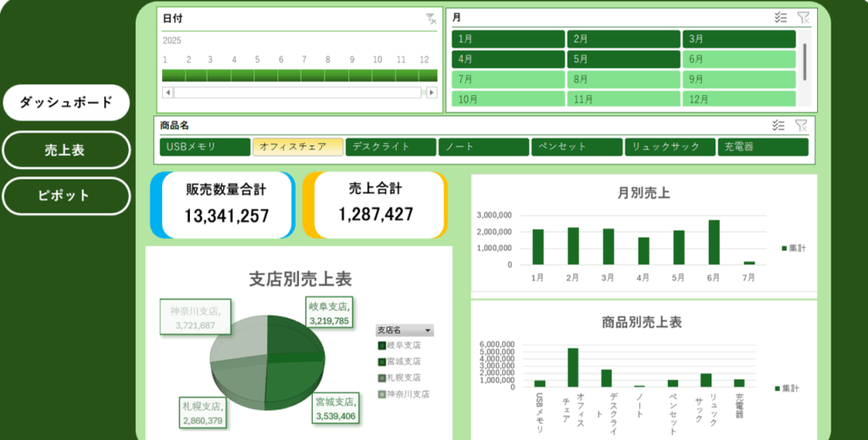868x440 pixels.
Task: Clear filter on the 商品名 slicer
Action: (x=801, y=125)
